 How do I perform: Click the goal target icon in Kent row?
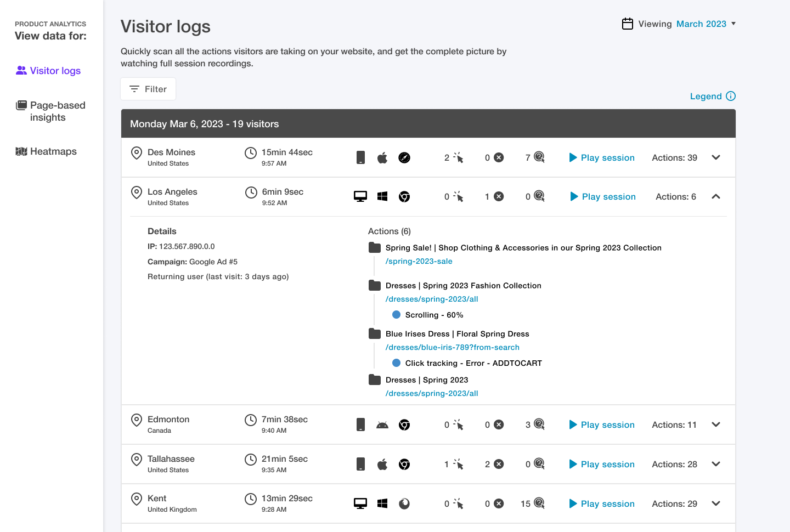[x=539, y=503]
